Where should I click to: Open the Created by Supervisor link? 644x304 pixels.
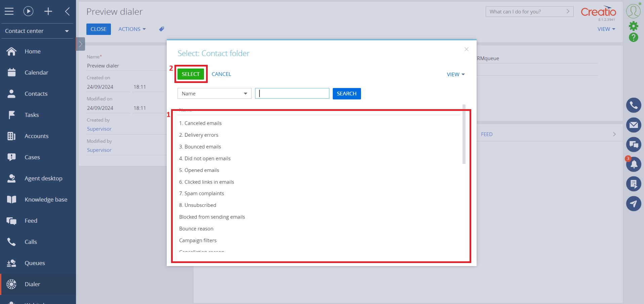click(99, 129)
